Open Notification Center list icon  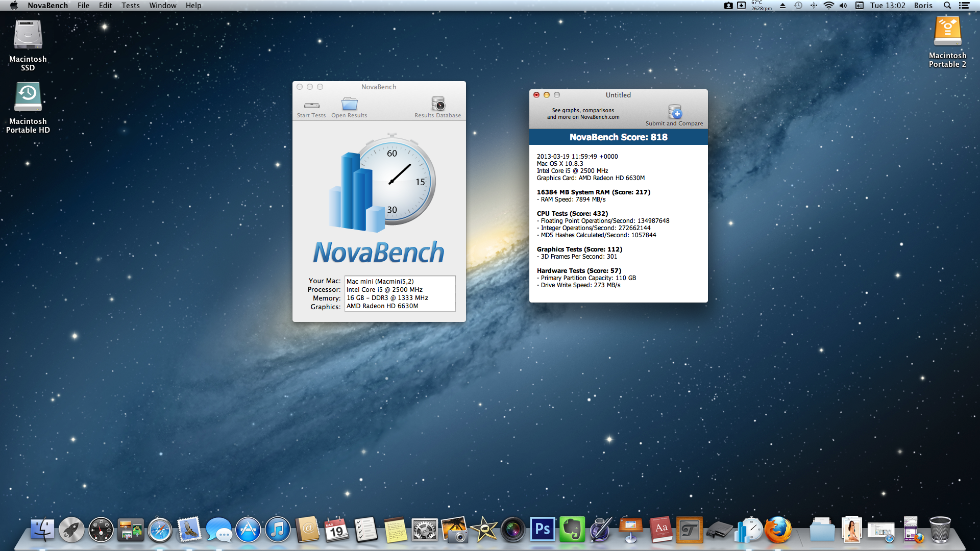click(x=964, y=5)
